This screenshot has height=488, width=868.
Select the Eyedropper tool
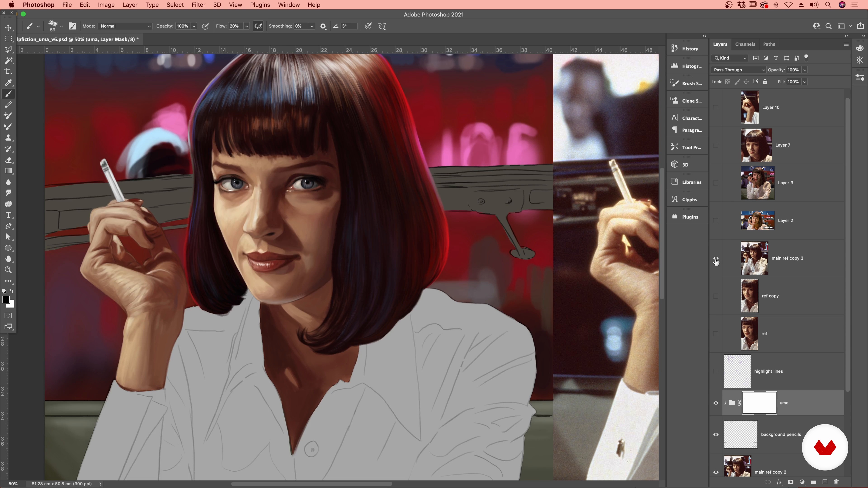8,83
